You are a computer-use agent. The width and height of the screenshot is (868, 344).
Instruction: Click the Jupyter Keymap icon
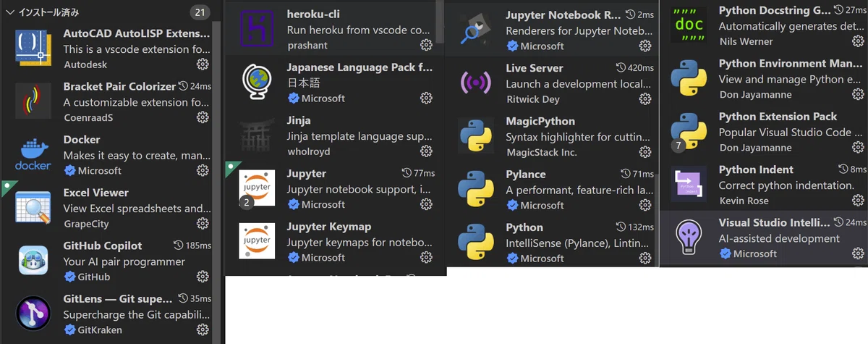coord(257,241)
